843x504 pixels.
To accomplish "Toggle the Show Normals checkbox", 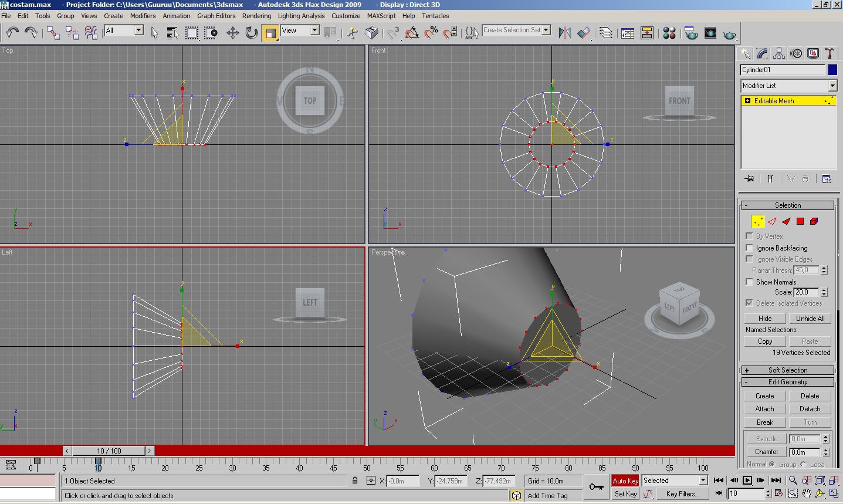I will (749, 282).
